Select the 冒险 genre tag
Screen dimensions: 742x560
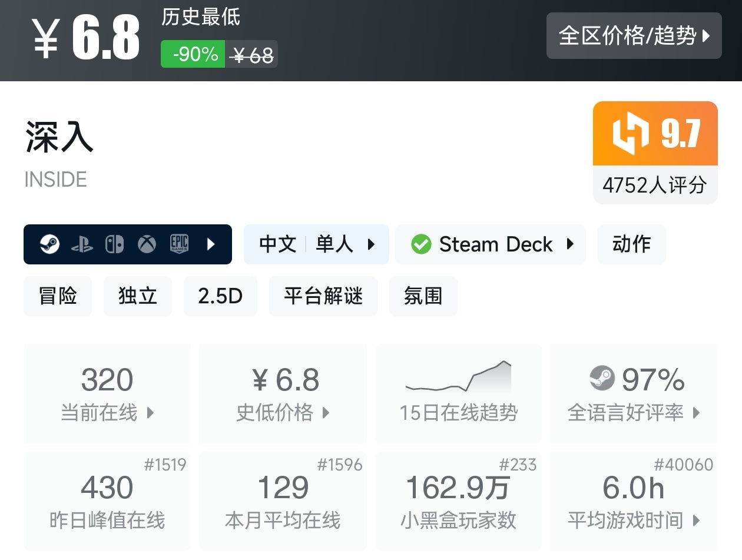point(58,296)
